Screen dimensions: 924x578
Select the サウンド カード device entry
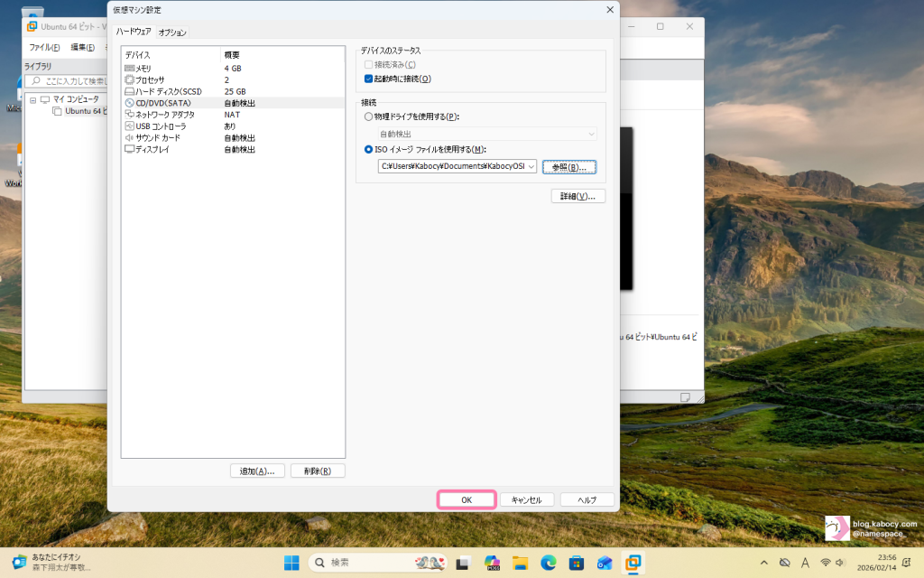point(157,138)
